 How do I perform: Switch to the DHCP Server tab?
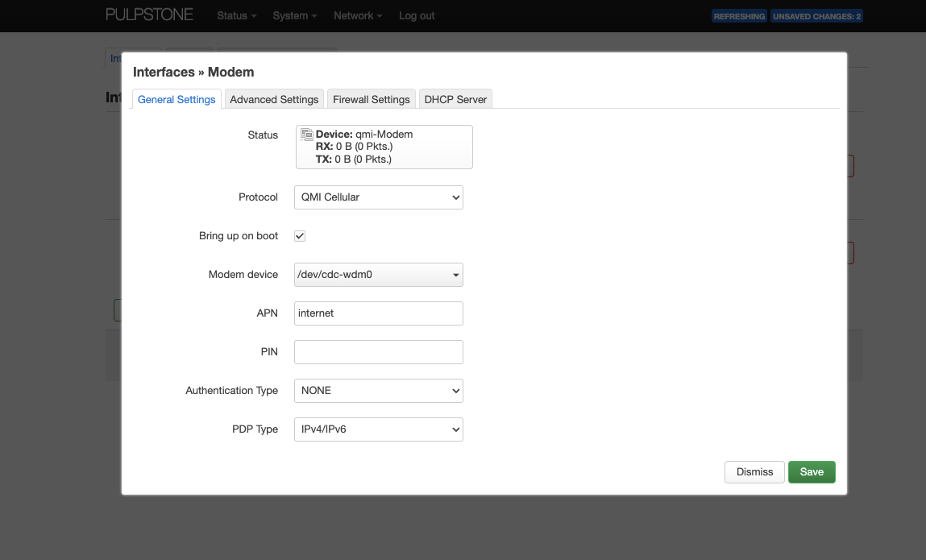click(455, 99)
